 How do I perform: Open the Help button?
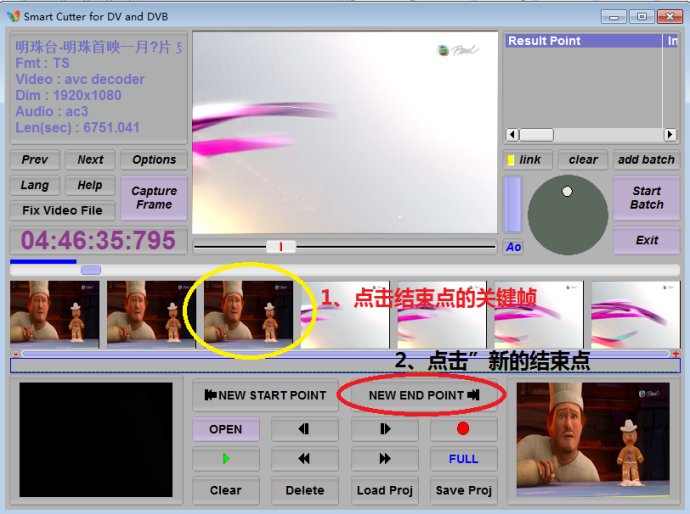tap(90, 185)
